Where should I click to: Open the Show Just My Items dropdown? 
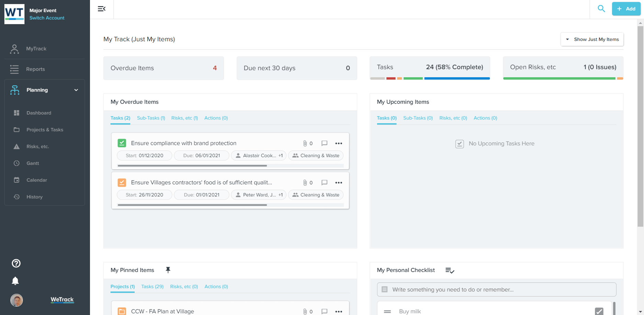coord(592,39)
